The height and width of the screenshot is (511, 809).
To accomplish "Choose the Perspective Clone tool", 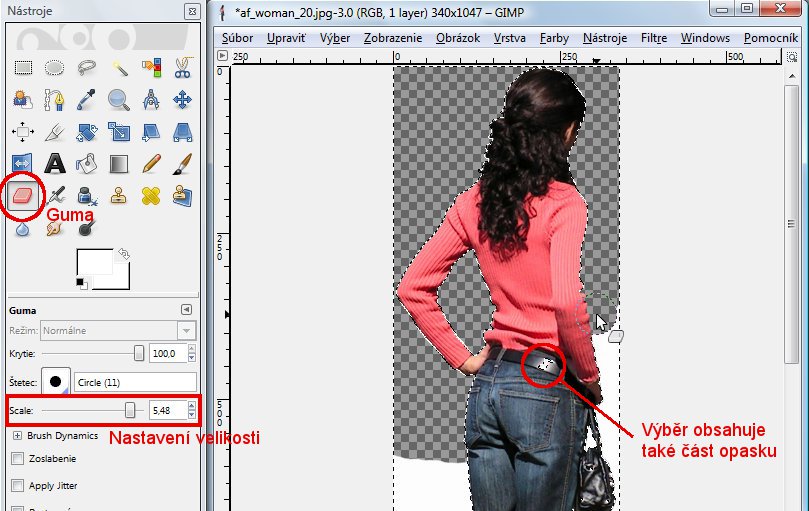I will point(182,196).
